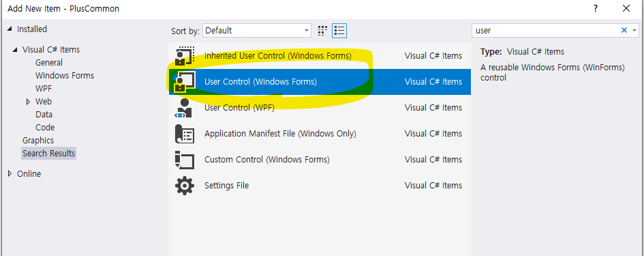Click 'Visual C# Items' in Application Manifest row
The image size is (644, 256).
point(433,133)
